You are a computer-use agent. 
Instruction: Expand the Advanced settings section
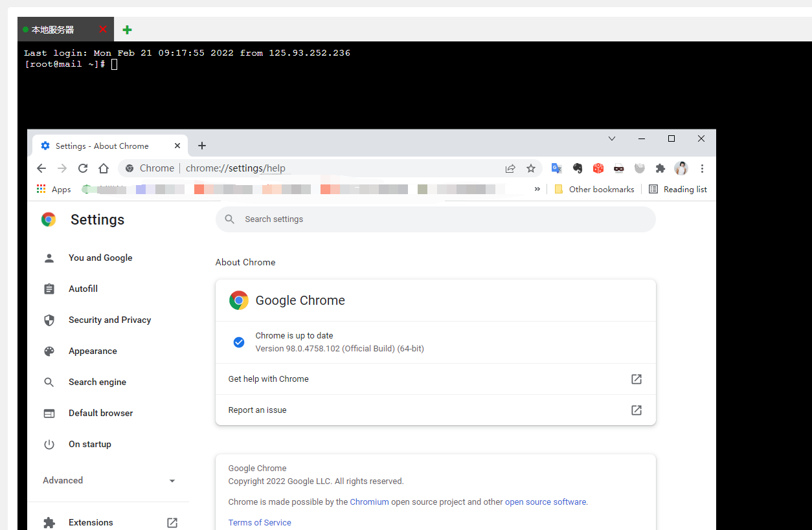tap(109, 480)
